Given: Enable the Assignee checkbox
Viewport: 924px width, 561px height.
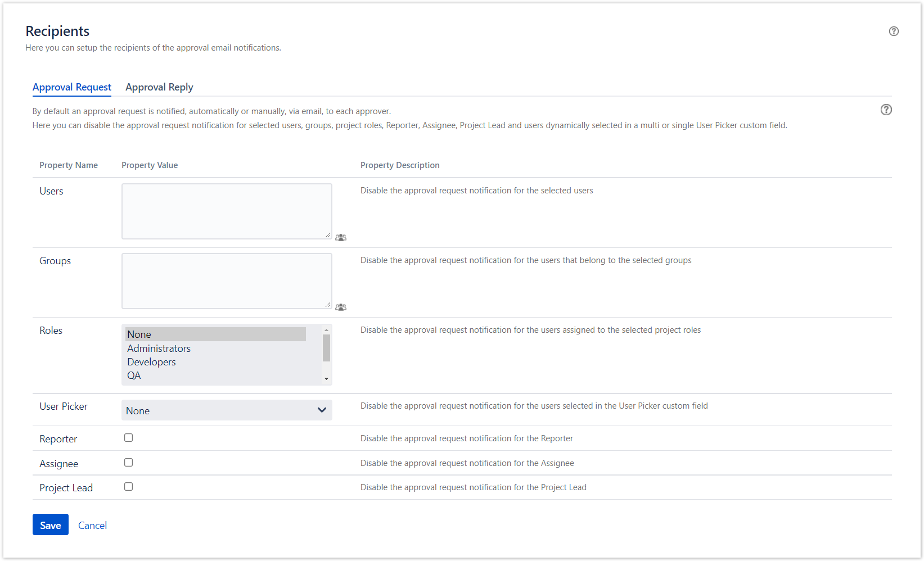Looking at the screenshot, I should (129, 463).
